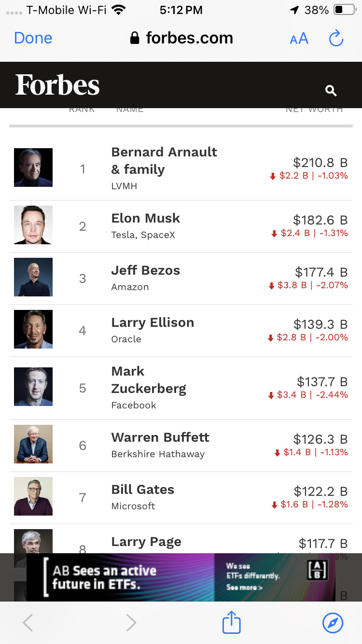
Task: Open Bernard Arnault's profile photo
Action: coord(33,168)
